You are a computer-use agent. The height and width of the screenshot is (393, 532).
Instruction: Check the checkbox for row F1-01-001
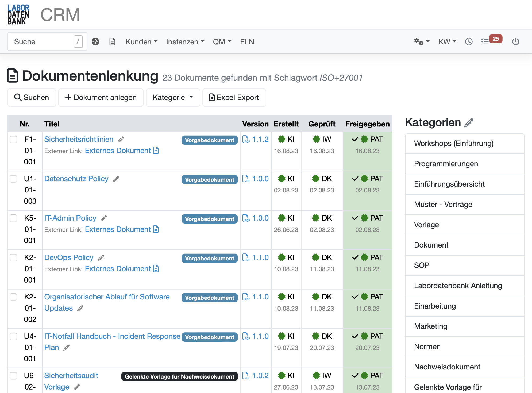pyautogui.click(x=13, y=139)
